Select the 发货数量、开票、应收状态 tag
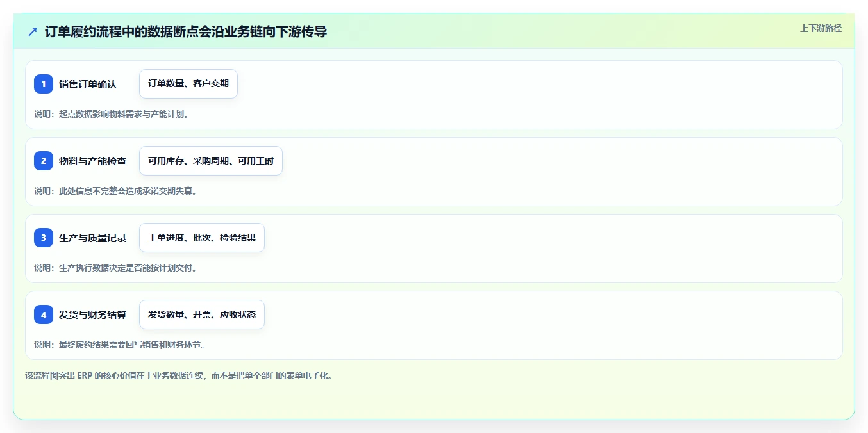Screen dimensions: 868x433 (202, 315)
